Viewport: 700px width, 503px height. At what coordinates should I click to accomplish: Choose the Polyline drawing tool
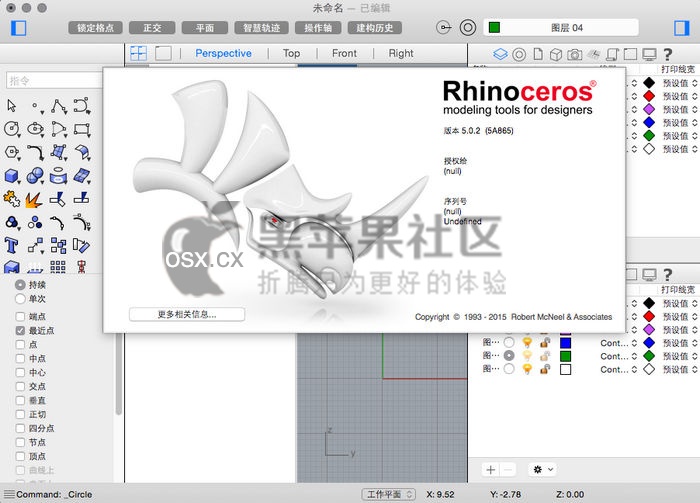pyautogui.click(x=58, y=106)
